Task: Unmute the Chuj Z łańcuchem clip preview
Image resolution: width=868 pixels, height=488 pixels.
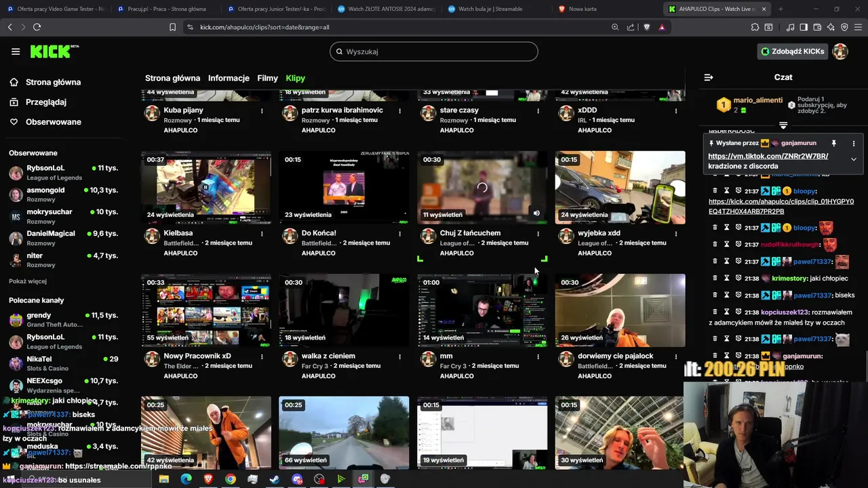Action: click(536, 213)
